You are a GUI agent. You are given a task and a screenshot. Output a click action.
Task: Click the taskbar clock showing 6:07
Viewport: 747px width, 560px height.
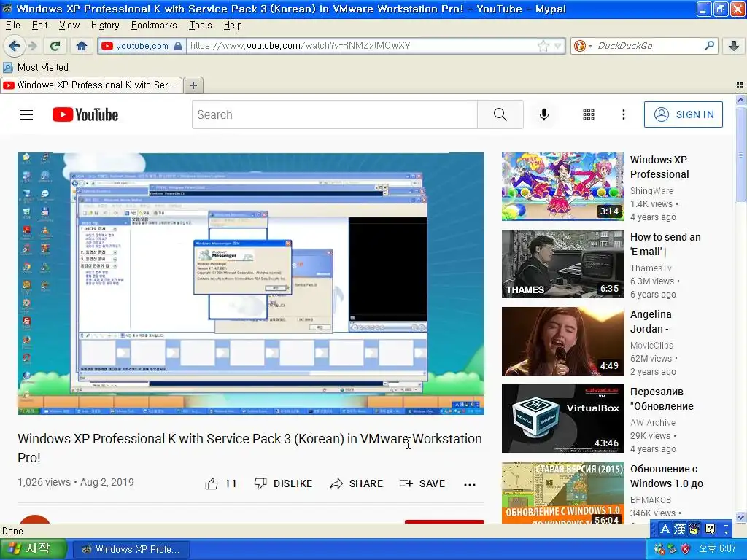point(718,549)
